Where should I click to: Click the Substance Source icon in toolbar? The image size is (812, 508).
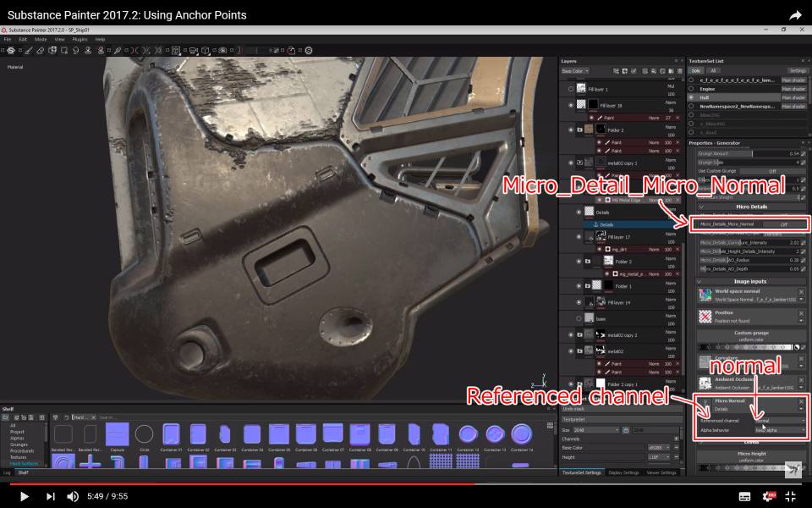tap(309, 50)
